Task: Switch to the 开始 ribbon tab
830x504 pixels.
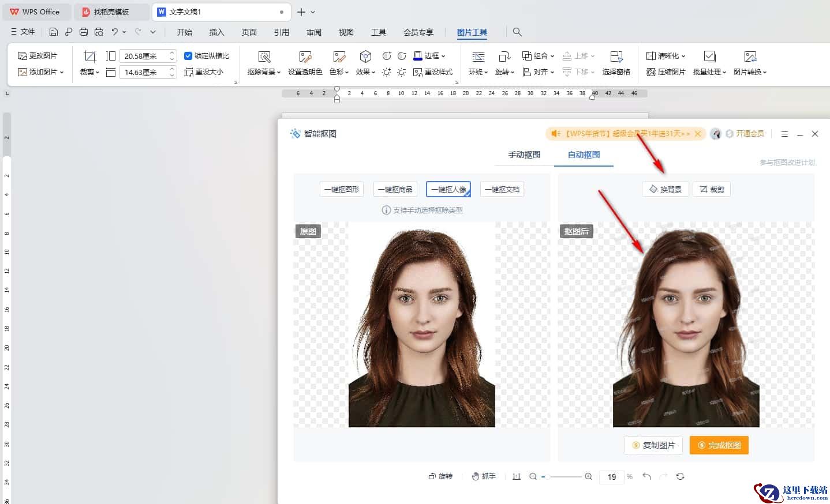Action: point(185,32)
